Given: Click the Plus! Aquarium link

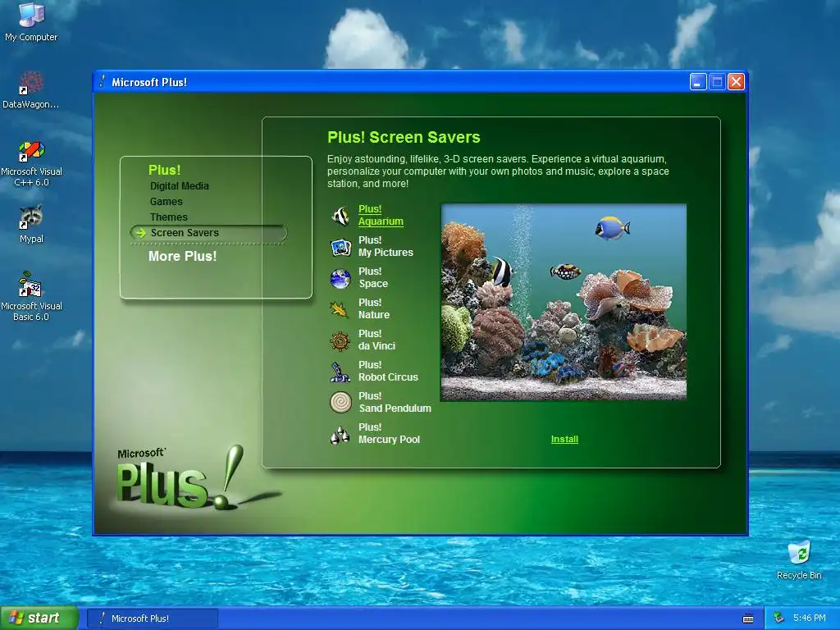Looking at the screenshot, I should tap(381, 216).
